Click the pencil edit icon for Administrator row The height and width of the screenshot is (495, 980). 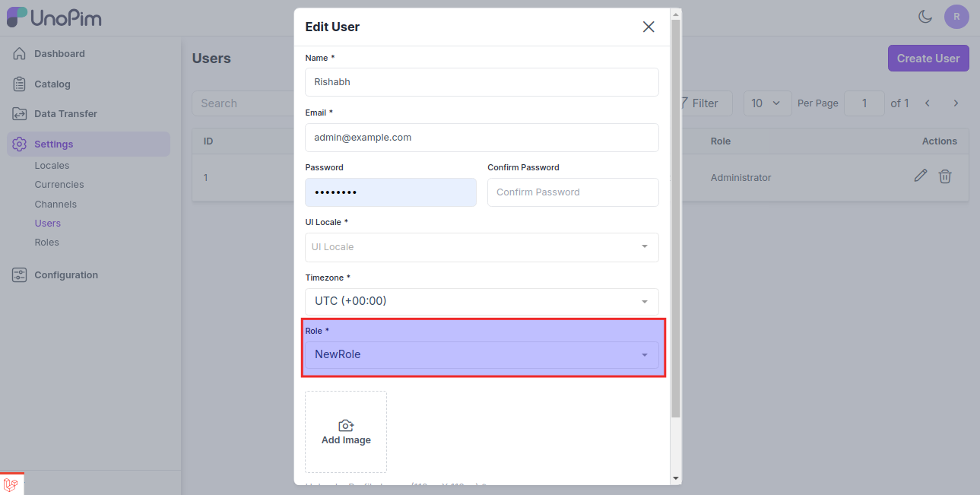coord(921,176)
